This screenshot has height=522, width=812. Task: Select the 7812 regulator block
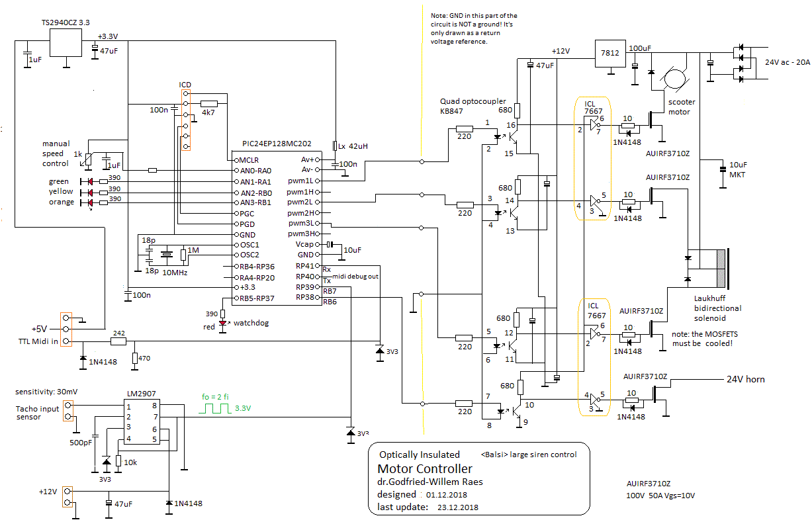tap(609, 54)
